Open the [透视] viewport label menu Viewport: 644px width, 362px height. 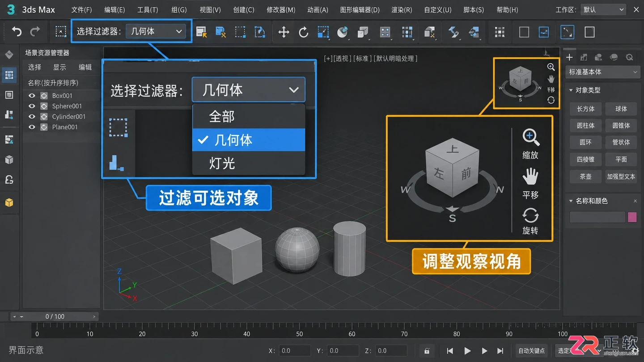[x=343, y=59]
